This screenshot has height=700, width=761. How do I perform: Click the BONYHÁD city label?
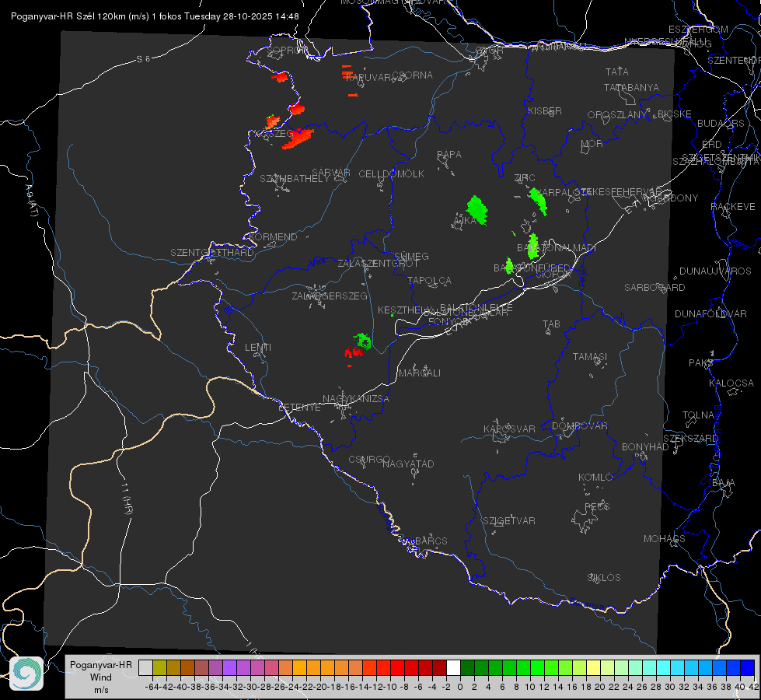645,446
